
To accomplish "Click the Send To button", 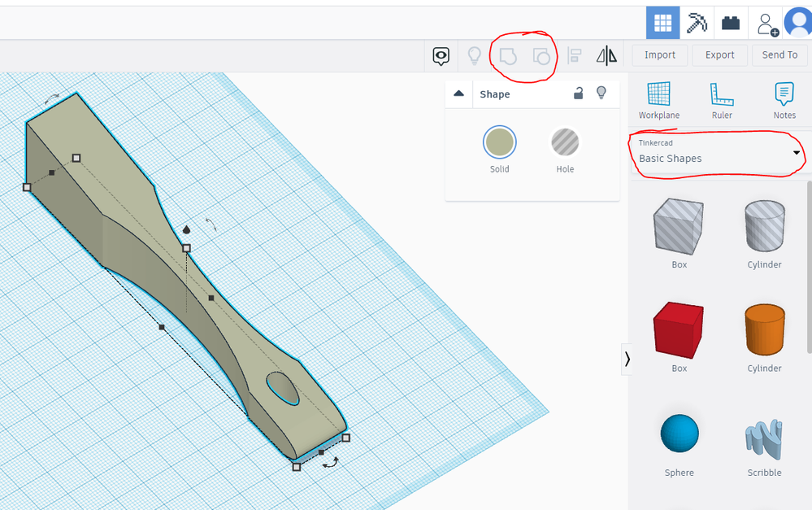I will 779,55.
